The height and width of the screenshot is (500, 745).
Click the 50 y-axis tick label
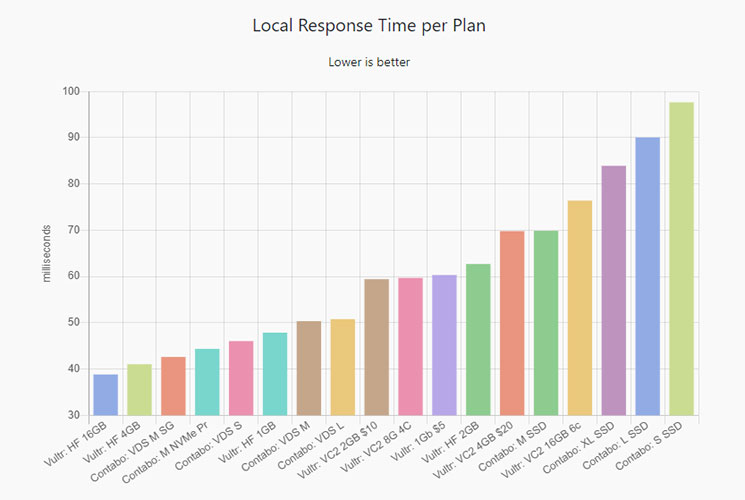[x=74, y=322]
